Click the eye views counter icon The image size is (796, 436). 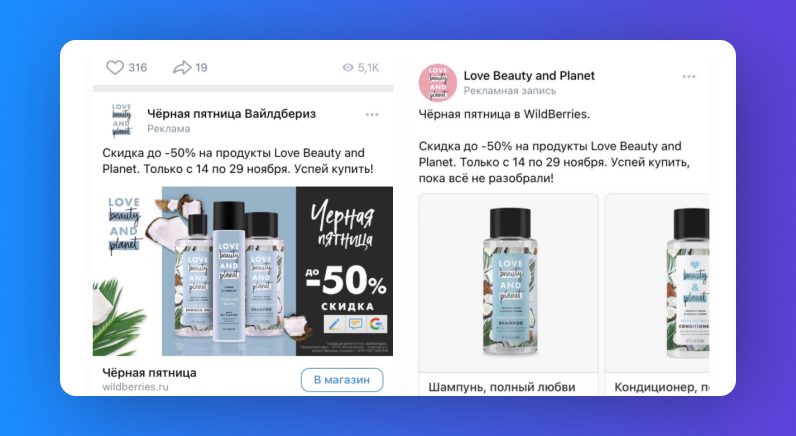tap(348, 68)
